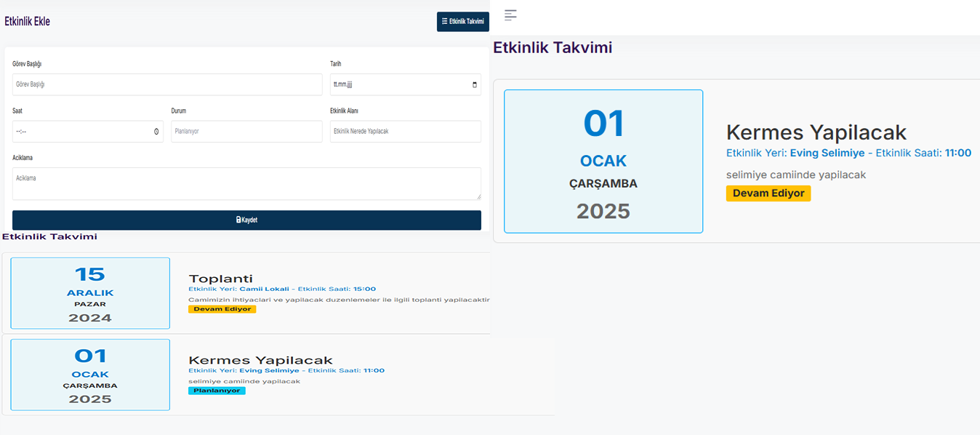This screenshot has height=435, width=980.
Task: Select the Saat time entry field
Action: tap(80, 132)
